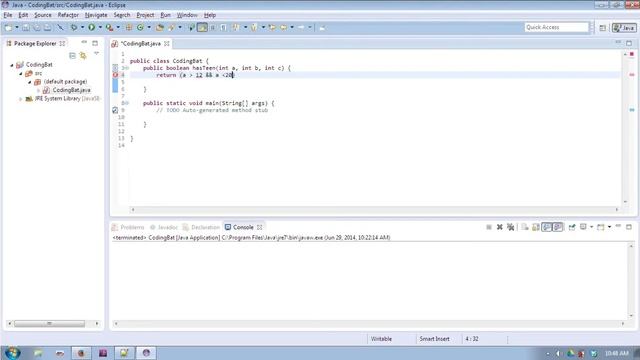Open the Package Explorer View Menu triangle
The width and height of the screenshot is (640, 360).
tap(96, 53)
